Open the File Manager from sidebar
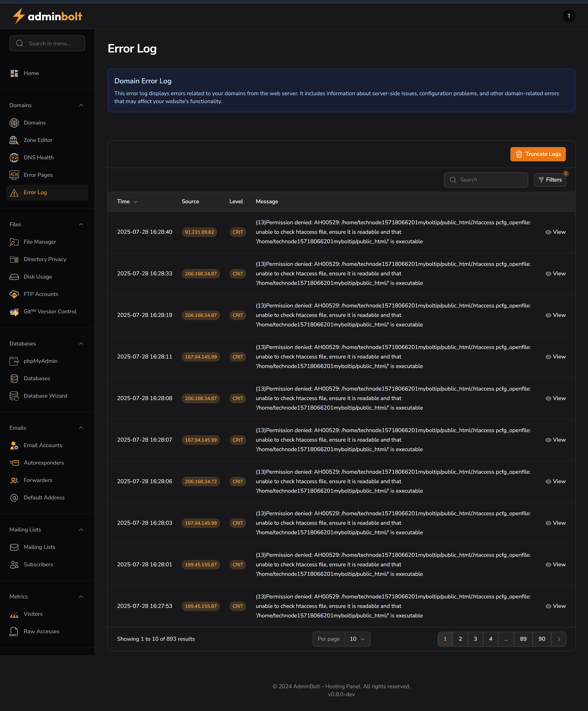Viewport: 588px width, 711px height. coord(40,242)
